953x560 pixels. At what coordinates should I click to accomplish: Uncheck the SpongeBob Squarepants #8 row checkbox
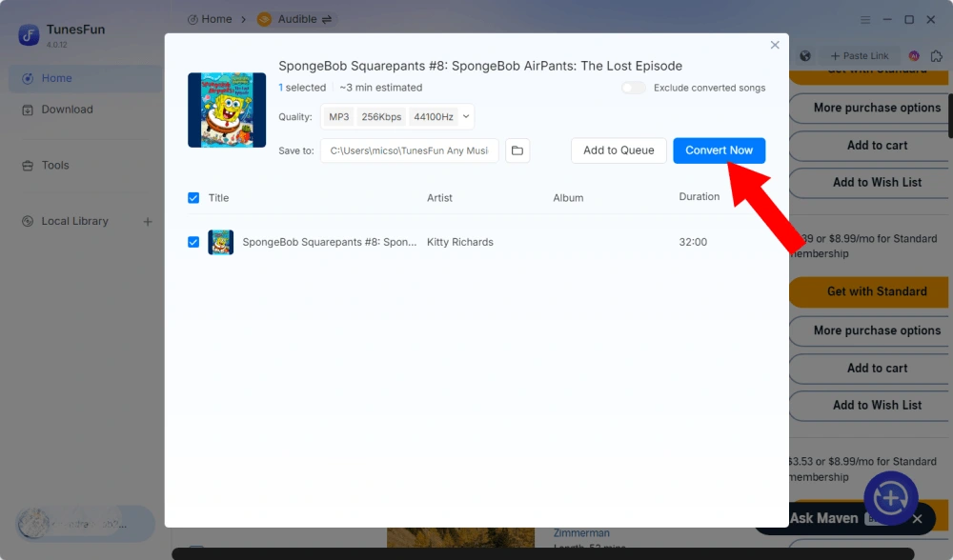point(193,242)
